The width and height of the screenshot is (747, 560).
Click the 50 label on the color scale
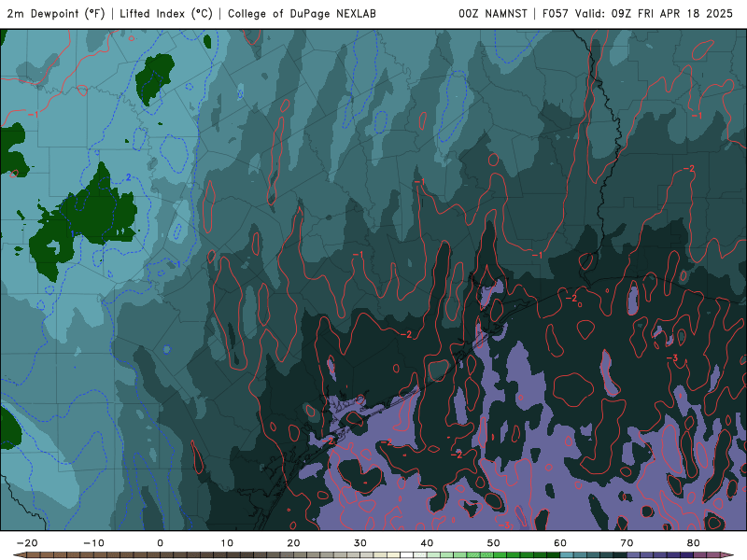pyautogui.click(x=494, y=543)
